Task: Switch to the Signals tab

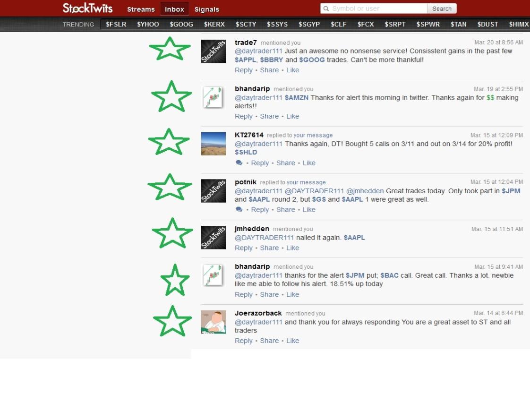Action: pos(207,9)
